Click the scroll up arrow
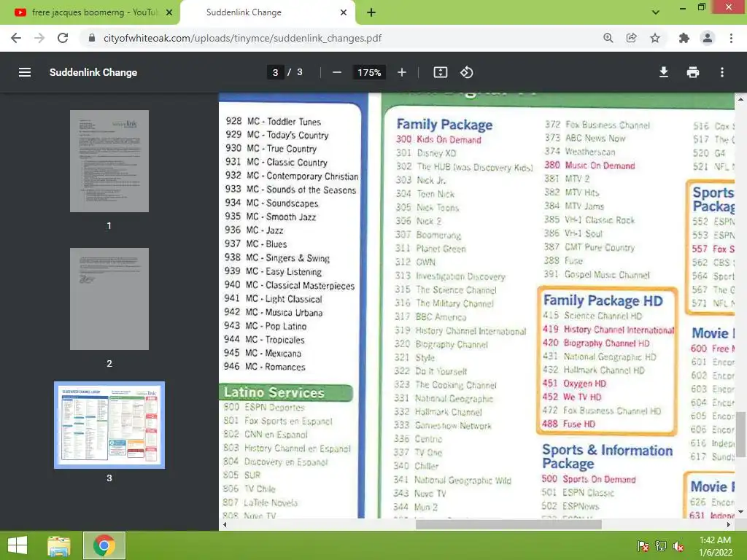The height and width of the screenshot is (560, 747). [x=740, y=99]
